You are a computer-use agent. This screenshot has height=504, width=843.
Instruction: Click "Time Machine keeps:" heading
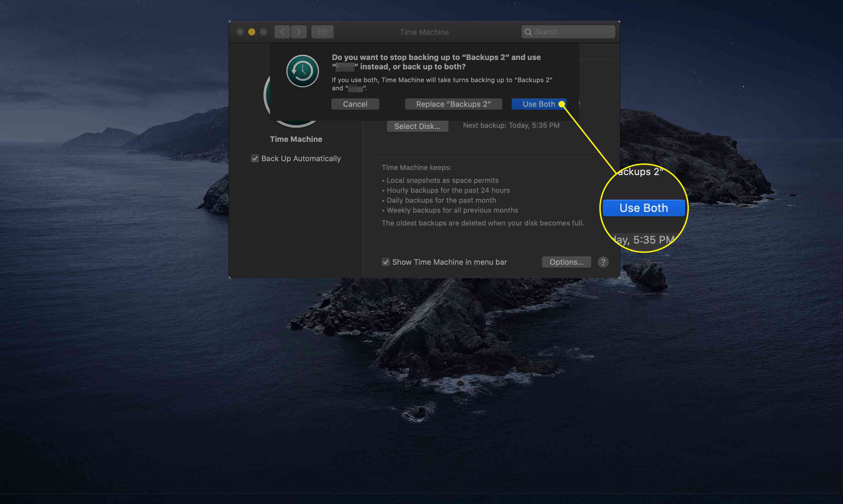coord(416,167)
